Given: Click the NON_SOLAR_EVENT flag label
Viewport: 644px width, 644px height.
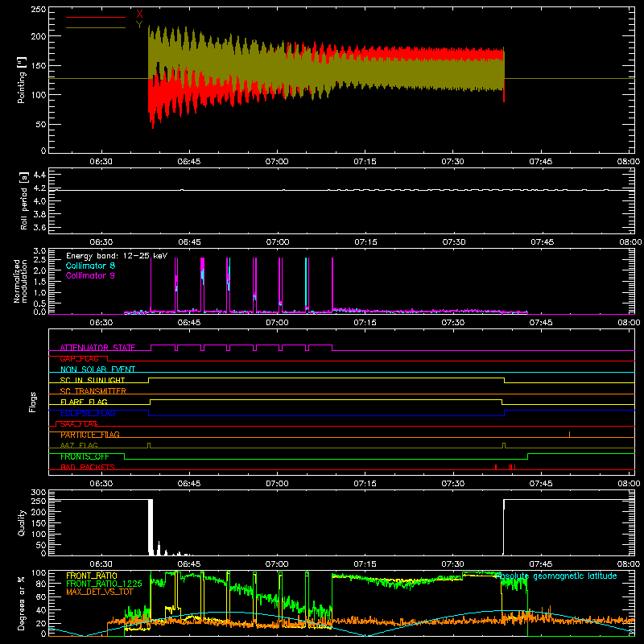Looking at the screenshot, I should 97,369.
